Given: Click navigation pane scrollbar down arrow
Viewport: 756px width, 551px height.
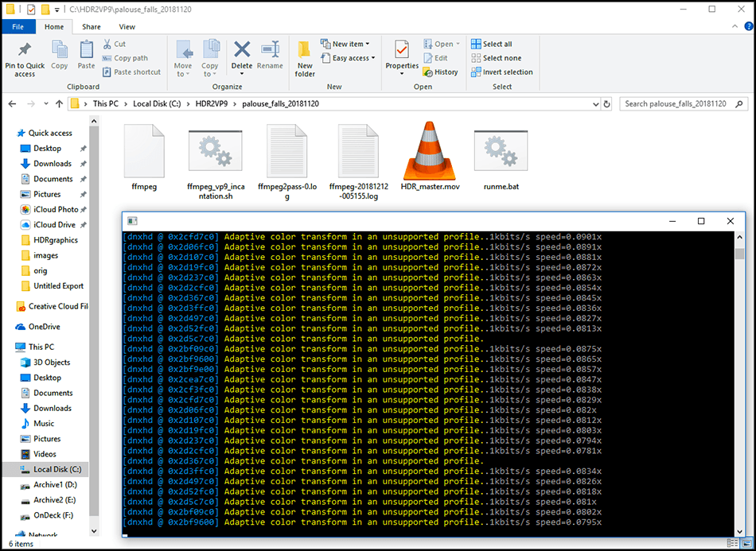Looking at the screenshot, I should click(x=94, y=531).
